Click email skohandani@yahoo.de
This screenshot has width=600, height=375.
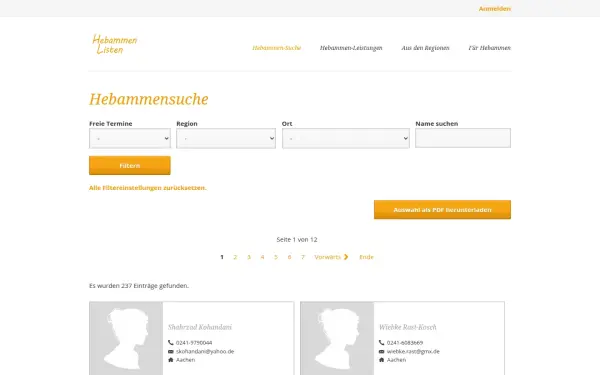click(205, 351)
